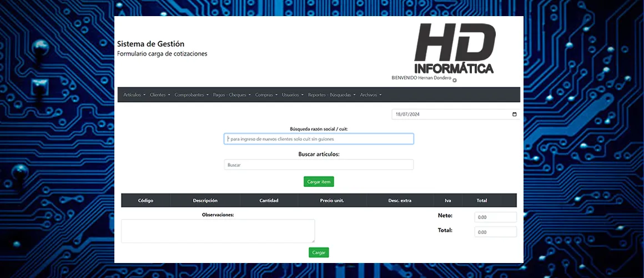Open the Usuarios menu
The image size is (644, 278).
pyautogui.click(x=292, y=95)
